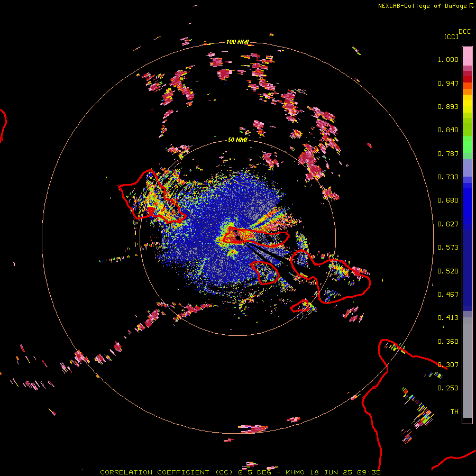Select the 0.467 scale value
476x476 pixels.
[448, 295]
